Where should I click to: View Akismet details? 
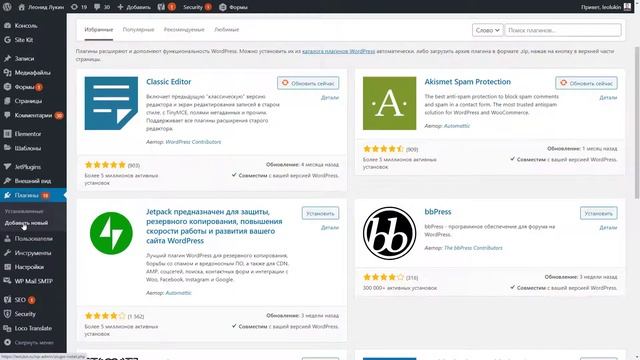click(608, 98)
